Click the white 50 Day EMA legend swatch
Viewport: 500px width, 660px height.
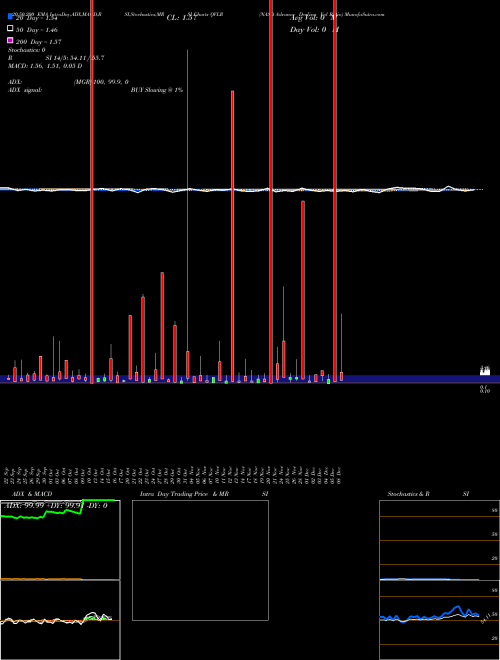10,28
